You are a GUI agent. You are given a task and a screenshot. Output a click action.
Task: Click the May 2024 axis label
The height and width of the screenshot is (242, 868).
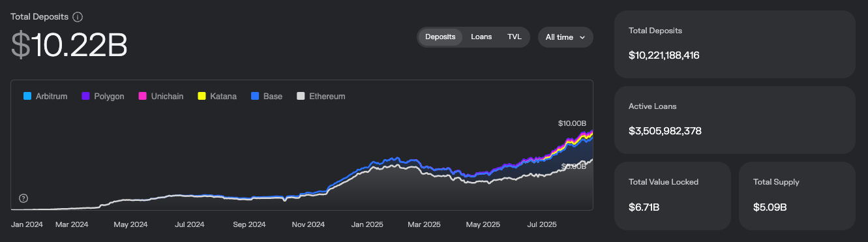pyautogui.click(x=130, y=224)
